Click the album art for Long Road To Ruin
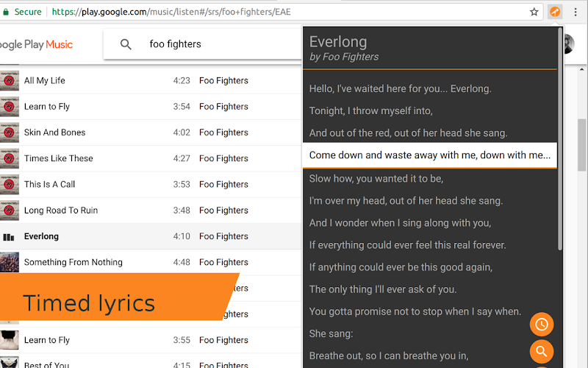The image size is (588, 368). 10,210
